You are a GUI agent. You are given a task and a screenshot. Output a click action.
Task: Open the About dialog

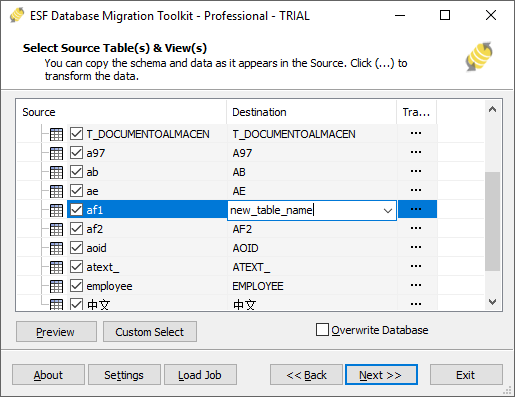pyautogui.click(x=48, y=375)
